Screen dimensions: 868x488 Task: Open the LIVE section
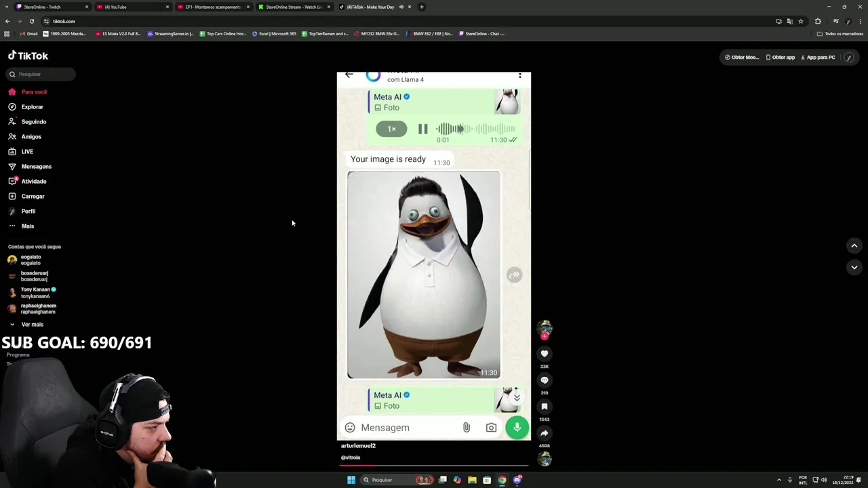point(20,152)
